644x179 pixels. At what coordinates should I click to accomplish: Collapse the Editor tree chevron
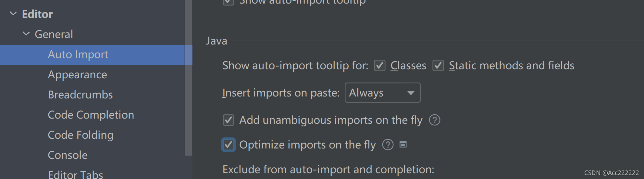coord(13,14)
